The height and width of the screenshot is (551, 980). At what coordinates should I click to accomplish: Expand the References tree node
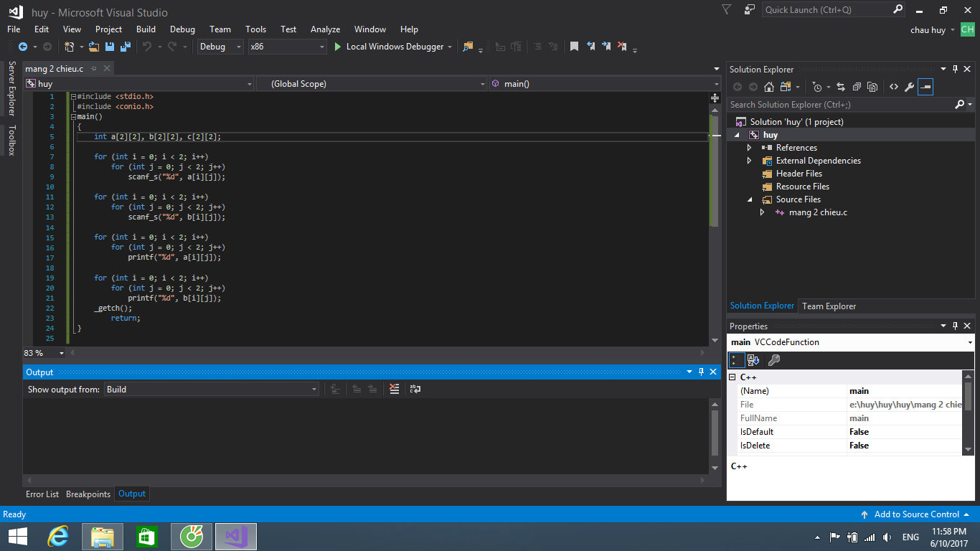(750, 148)
